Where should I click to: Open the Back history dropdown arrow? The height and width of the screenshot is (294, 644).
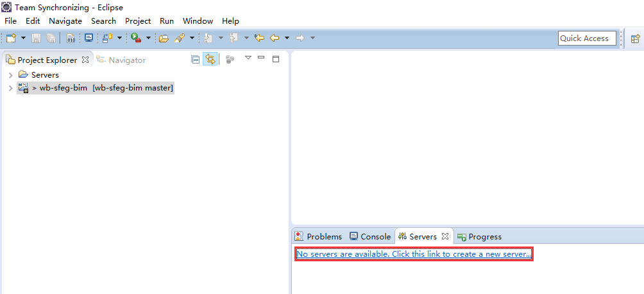point(287,39)
